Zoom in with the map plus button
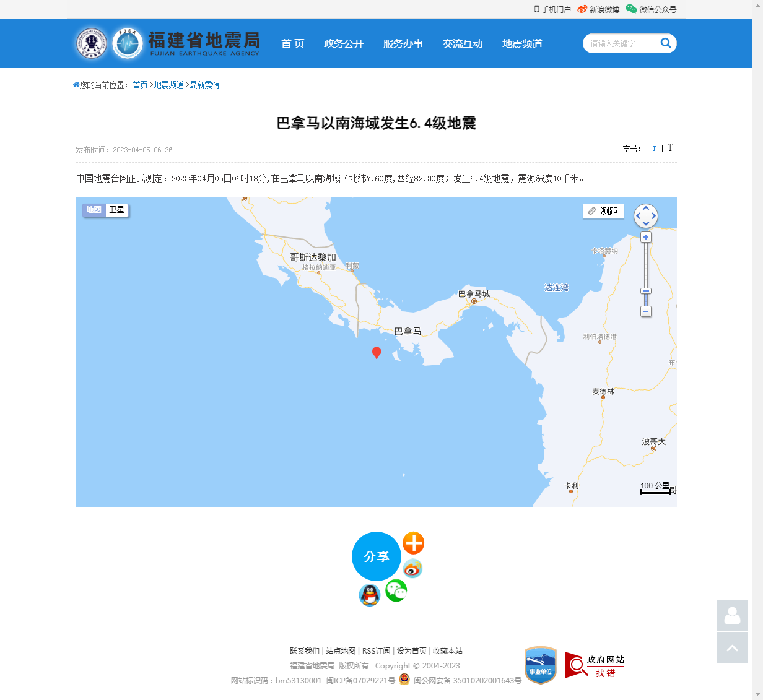This screenshot has height=700, width=763. pyautogui.click(x=646, y=238)
